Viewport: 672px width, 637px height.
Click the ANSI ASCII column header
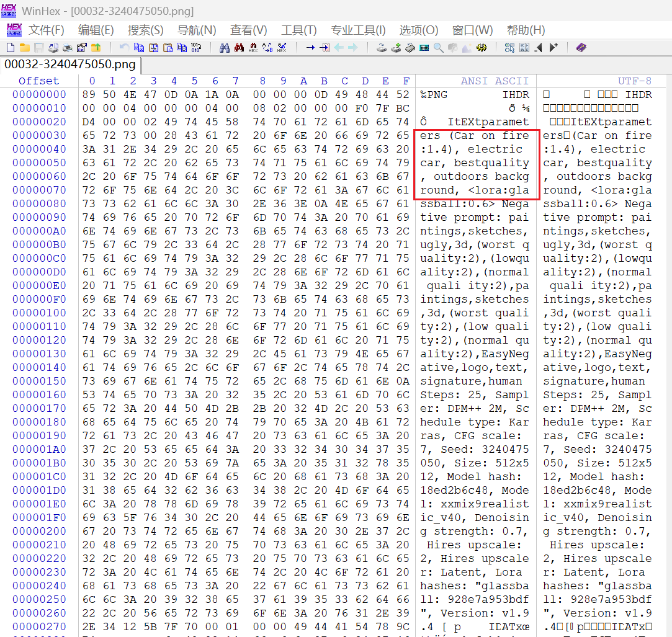point(494,81)
